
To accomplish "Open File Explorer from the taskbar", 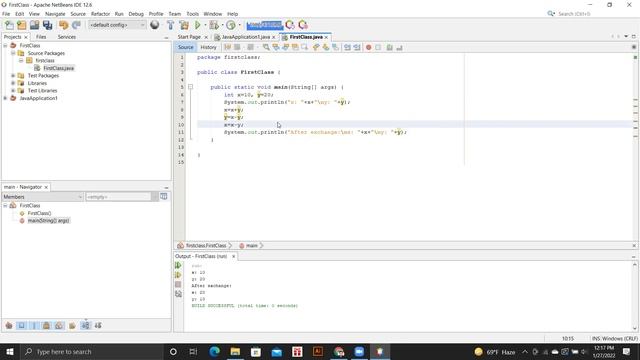I will click(x=235, y=351).
